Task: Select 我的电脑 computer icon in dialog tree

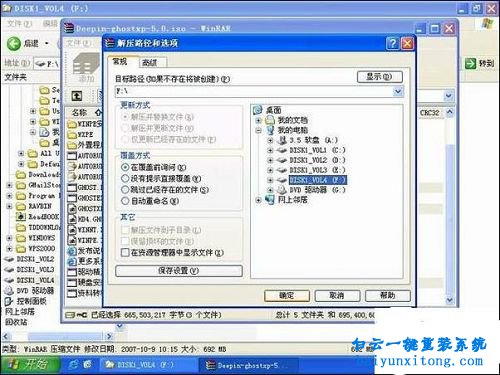Action: coord(269,130)
